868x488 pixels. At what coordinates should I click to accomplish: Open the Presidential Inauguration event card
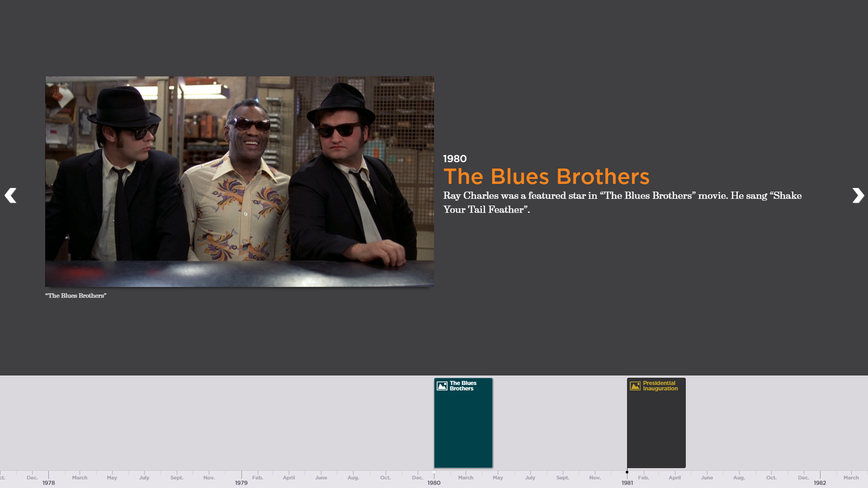coord(656,422)
